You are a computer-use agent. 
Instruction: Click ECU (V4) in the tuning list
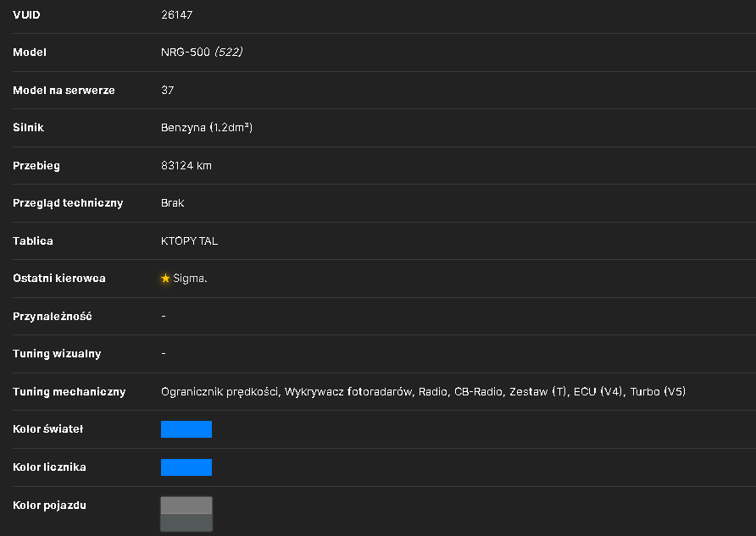tap(598, 391)
